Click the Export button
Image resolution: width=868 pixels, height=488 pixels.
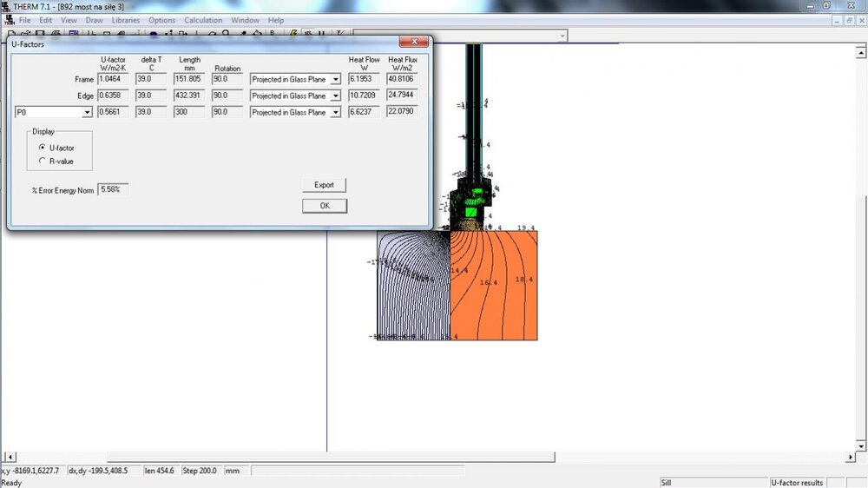coord(324,185)
